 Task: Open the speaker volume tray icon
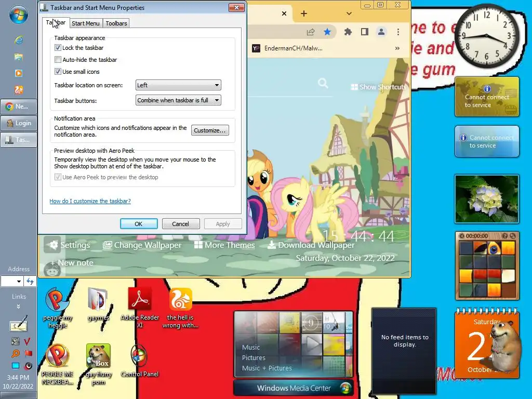(x=28, y=366)
